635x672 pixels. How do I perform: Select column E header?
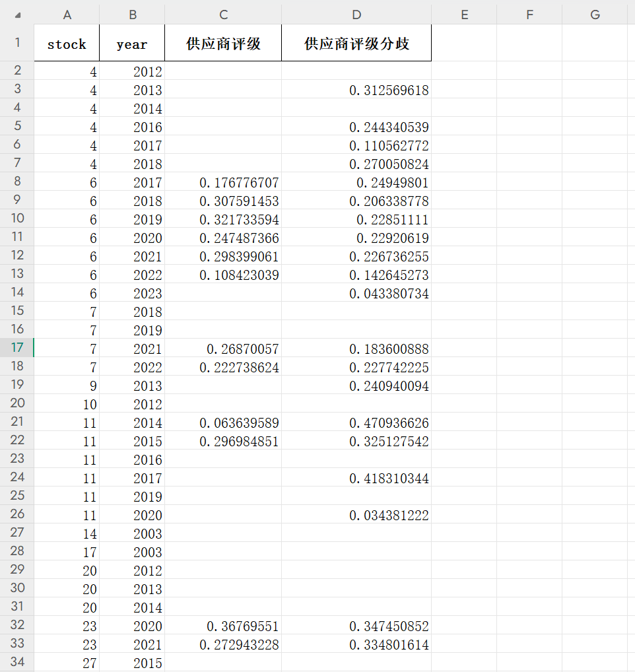coord(464,15)
